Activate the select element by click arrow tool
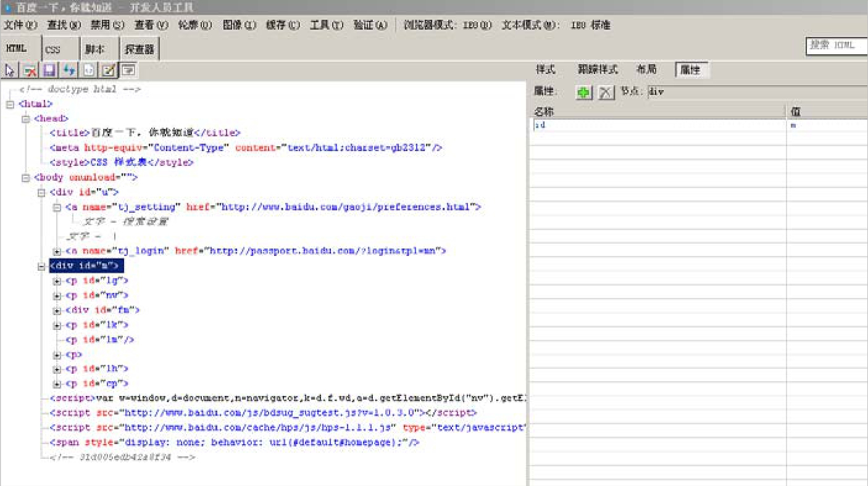The width and height of the screenshot is (868, 486). pyautogui.click(x=9, y=70)
